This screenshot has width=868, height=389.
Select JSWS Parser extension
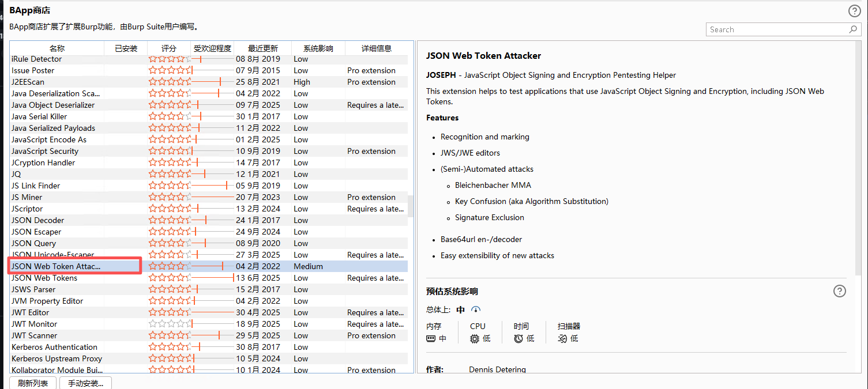(209, 289)
